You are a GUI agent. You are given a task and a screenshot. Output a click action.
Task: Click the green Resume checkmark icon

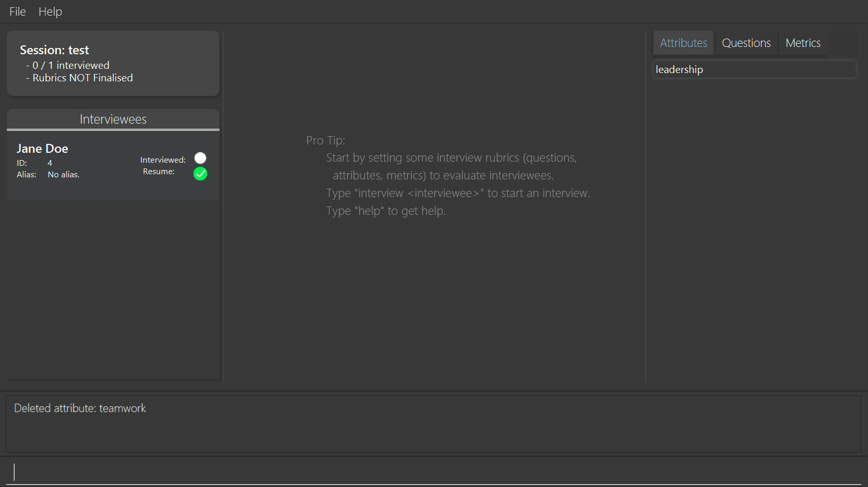click(x=200, y=174)
